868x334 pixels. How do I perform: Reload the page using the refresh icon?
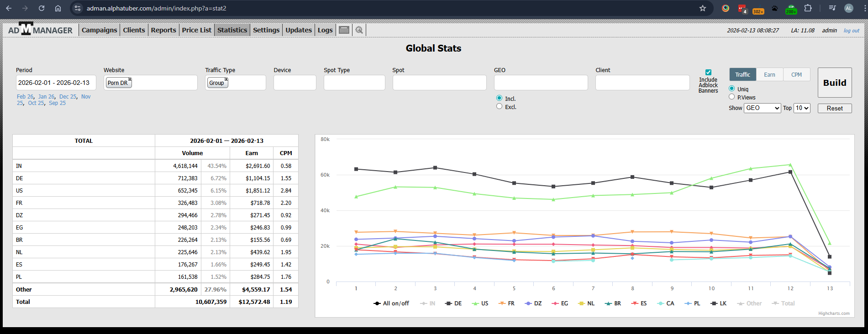[42, 8]
